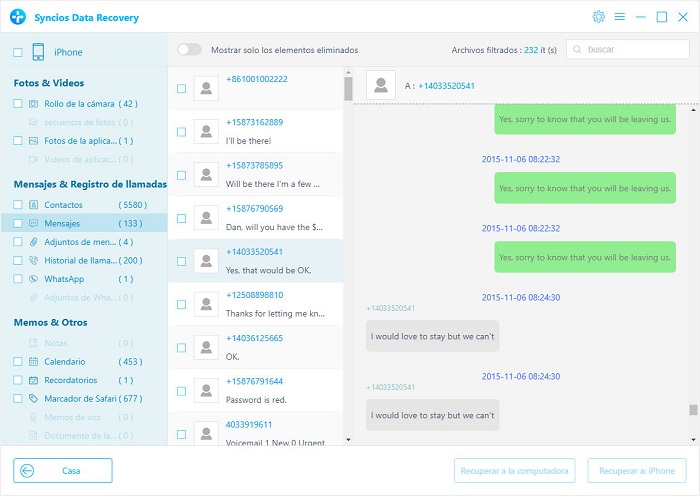
Task: Click message list scrollbar thumb
Action: pyautogui.click(x=348, y=89)
